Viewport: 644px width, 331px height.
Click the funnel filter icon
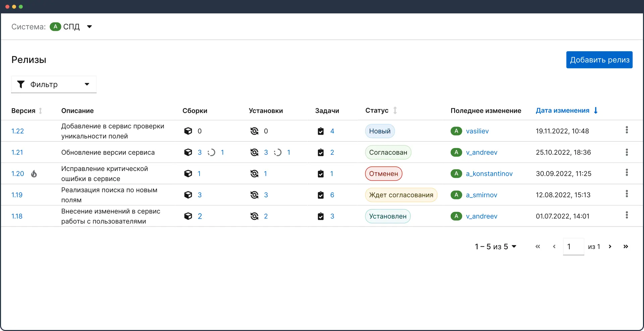(21, 84)
